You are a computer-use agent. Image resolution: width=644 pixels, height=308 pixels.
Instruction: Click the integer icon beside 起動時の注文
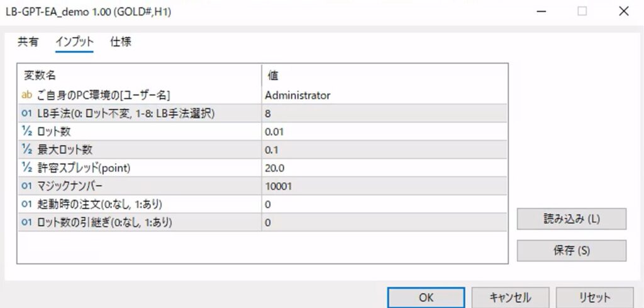click(26, 205)
